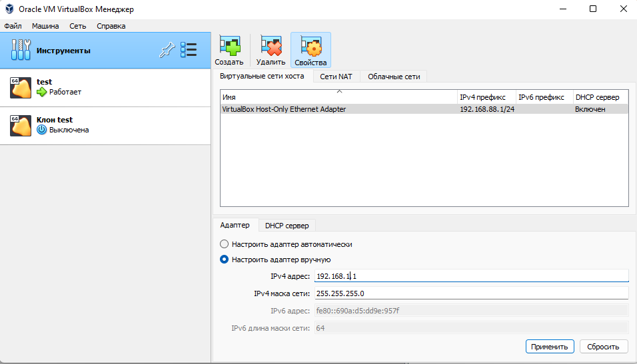This screenshot has width=637, height=364.
Task: Toggle the Свойства properties toolbar icon
Action: (x=311, y=50)
